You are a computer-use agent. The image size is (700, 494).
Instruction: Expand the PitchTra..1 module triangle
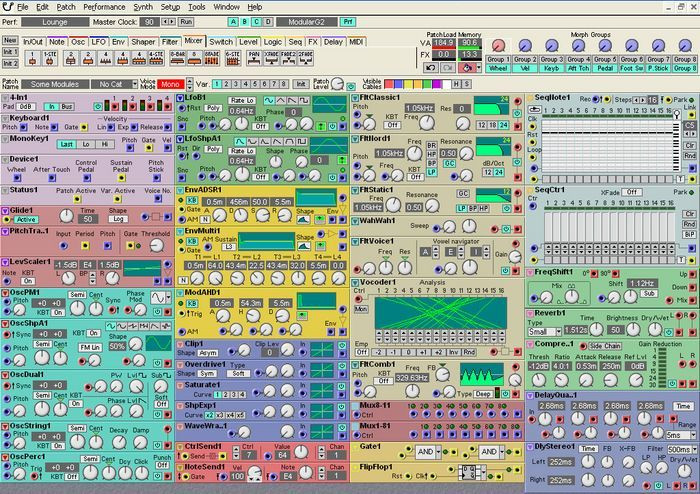pos(5,231)
